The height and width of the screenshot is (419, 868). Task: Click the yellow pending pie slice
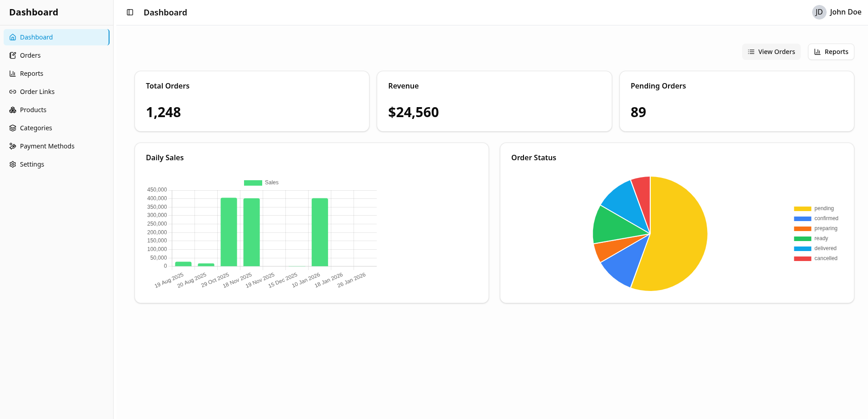pyautogui.click(x=677, y=236)
